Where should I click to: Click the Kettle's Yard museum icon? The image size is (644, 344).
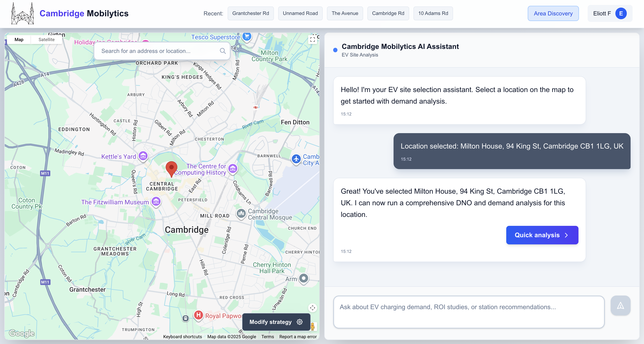tap(143, 156)
